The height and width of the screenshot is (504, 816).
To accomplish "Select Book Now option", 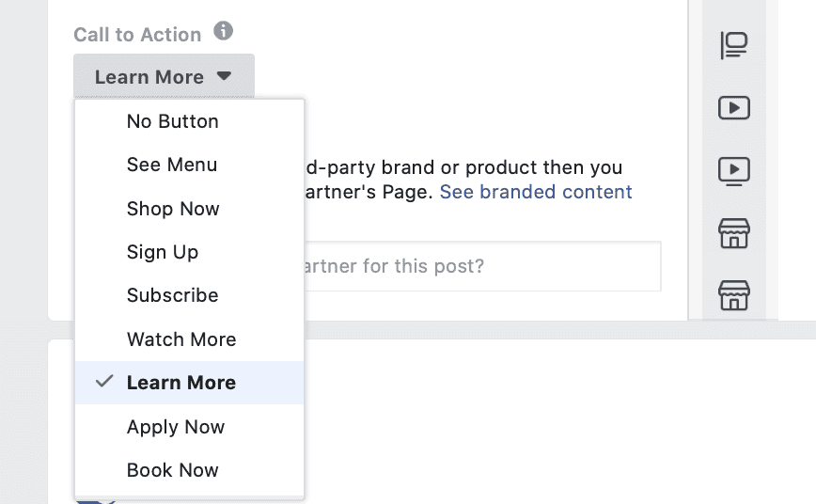I will pos(190,469).
